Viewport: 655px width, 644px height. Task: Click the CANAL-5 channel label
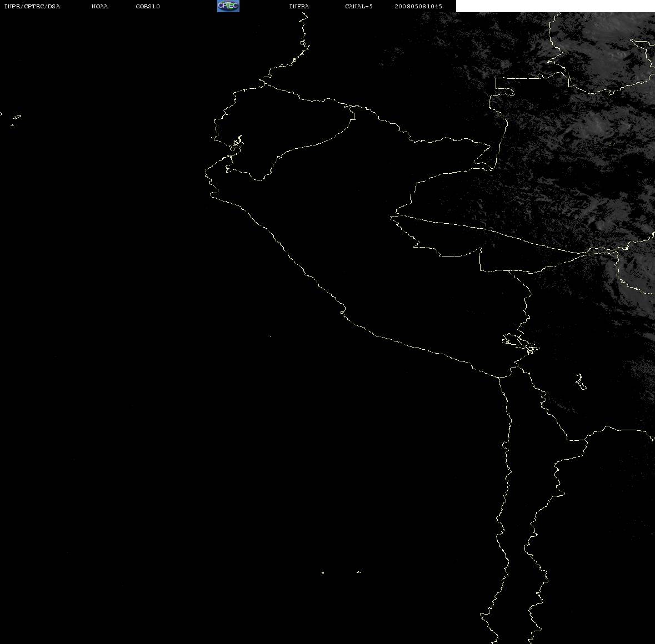pos(359,6)
